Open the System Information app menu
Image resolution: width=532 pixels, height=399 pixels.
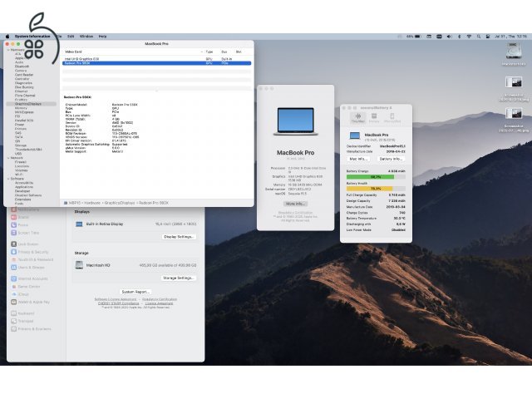point(32,37)
